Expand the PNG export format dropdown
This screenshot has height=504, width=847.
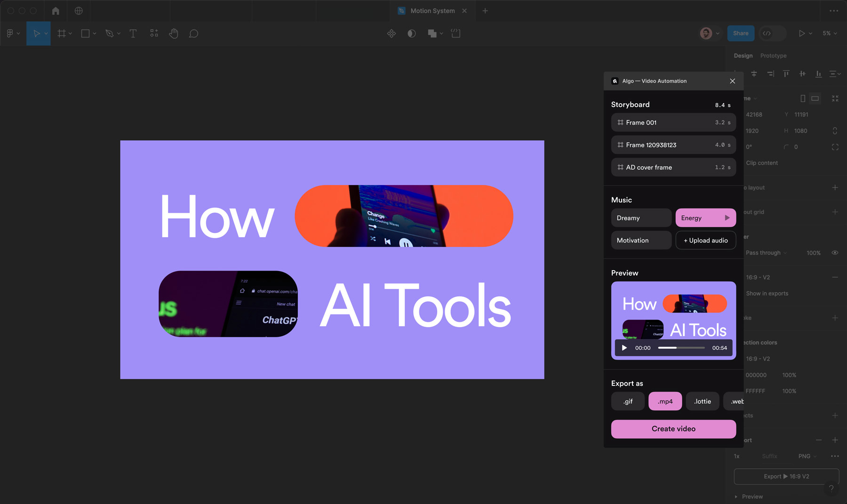tap(807, 456)
